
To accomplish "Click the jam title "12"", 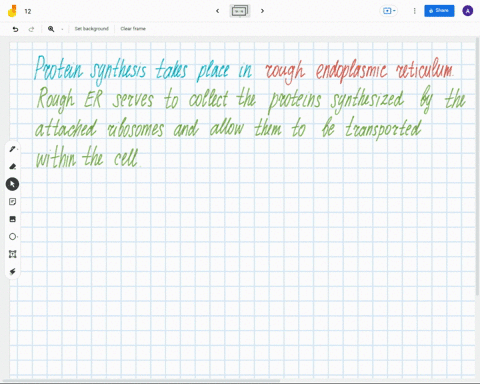I will point(28,11).
